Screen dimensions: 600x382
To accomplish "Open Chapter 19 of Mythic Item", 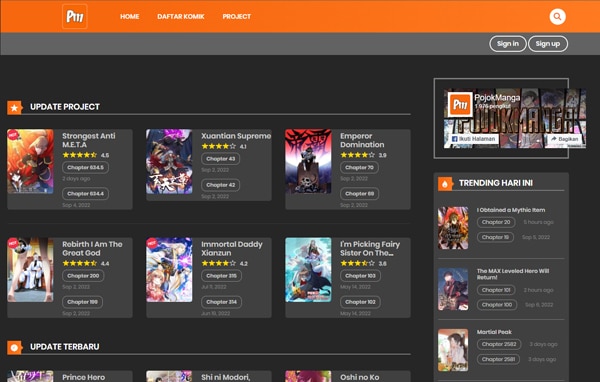I will pos(495,237).
